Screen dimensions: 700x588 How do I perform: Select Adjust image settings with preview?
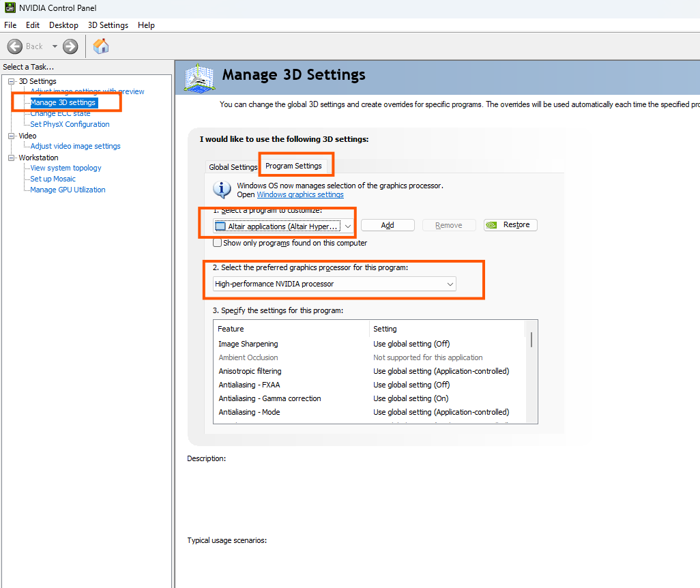click(87, 91)
